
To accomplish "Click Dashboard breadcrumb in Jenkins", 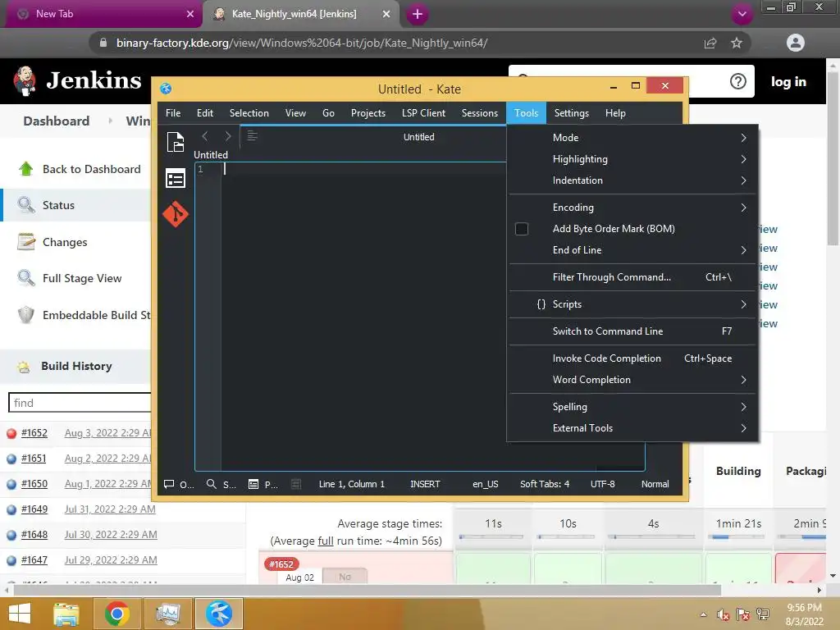I will click(x=57, y=121).
